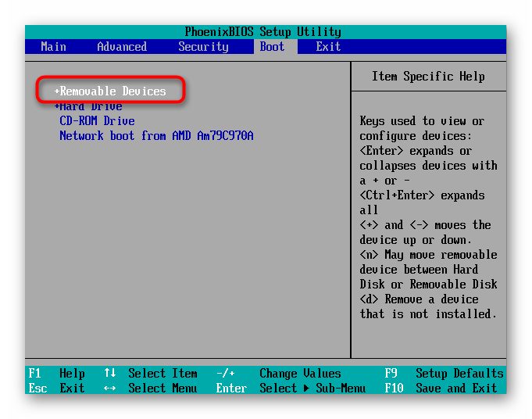The width and height of the screenshot is (532, 419).
Task: Open the Main menu tab
Action: coord(53,47)
